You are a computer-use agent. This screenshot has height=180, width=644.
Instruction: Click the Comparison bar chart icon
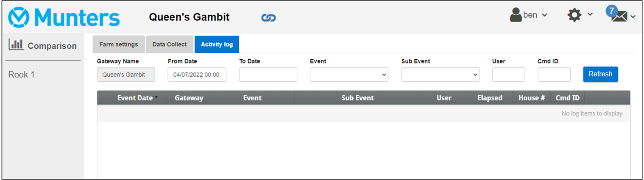pos(17,45)
